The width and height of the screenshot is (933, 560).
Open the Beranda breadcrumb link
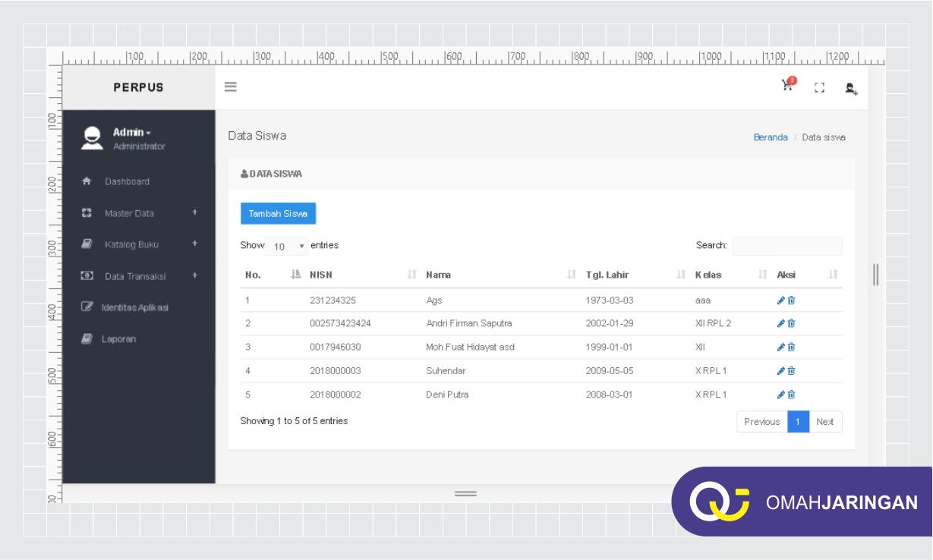[x=770, y=137]
